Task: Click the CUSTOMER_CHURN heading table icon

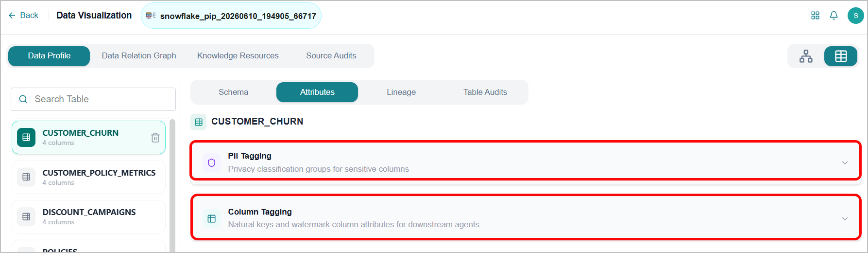Action: click(199, 122)
